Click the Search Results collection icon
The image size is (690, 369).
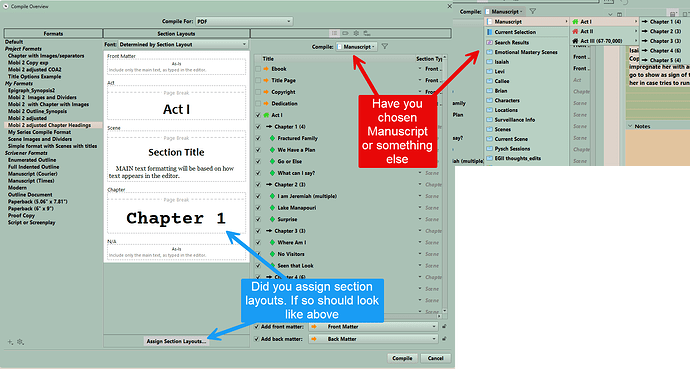[489, 43]
